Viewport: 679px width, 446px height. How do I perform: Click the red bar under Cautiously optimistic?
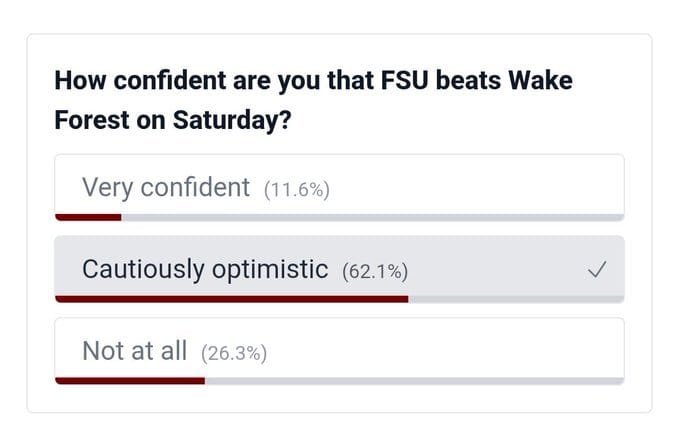click(x=231, y=298)
